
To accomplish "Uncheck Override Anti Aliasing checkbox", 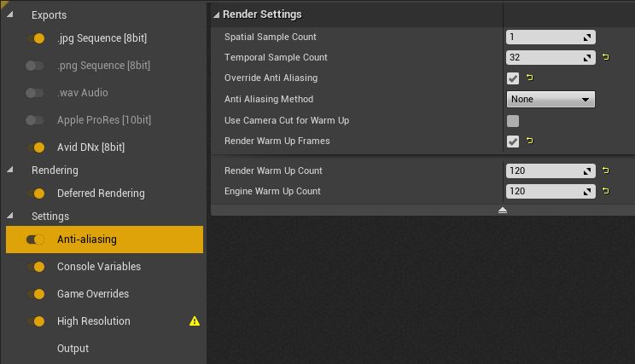I will pyautogui.click(x=513, y=78).
